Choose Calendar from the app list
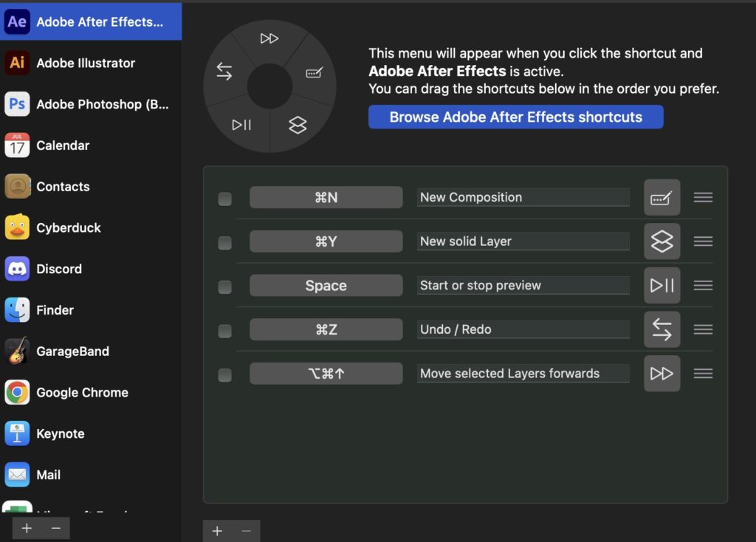Viewport: 756px width, 542px height. [91, 145]
